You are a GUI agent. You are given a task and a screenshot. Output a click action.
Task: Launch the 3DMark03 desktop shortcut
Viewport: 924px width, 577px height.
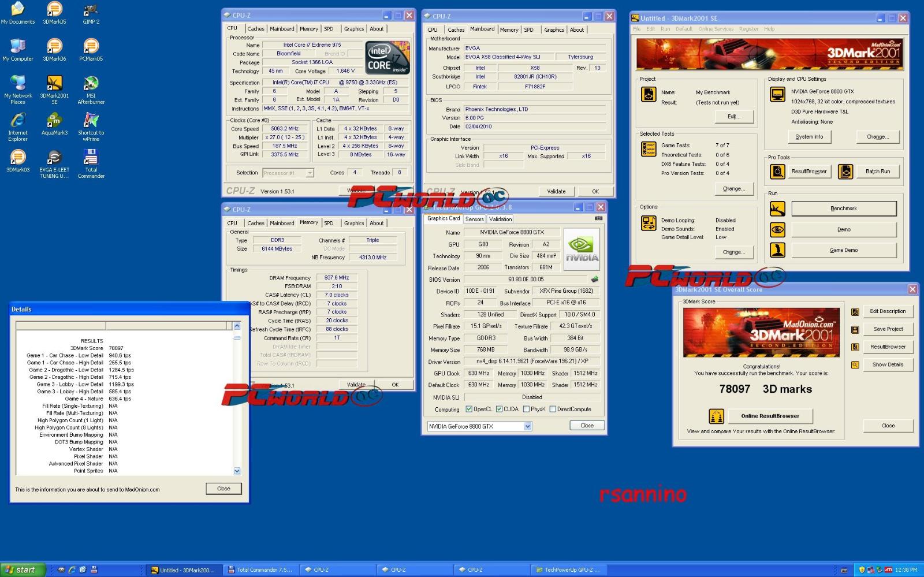[18, 161]
